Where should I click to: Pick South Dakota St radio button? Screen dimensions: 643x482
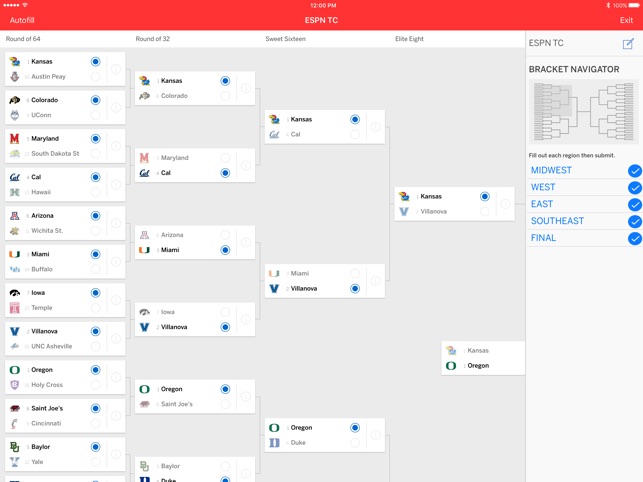pos(96,154)
